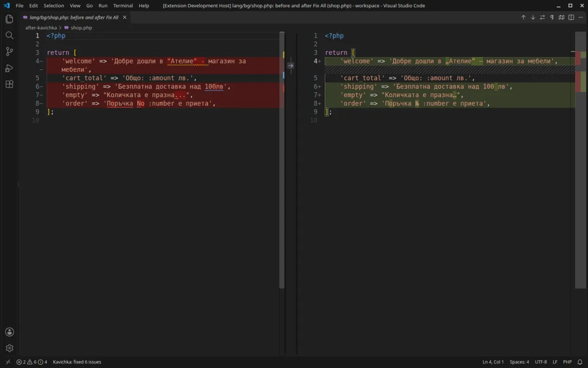Click left pane vertical scrollbar
The height and width of the screenshot is (368, 588).
(x=282, y=160)
